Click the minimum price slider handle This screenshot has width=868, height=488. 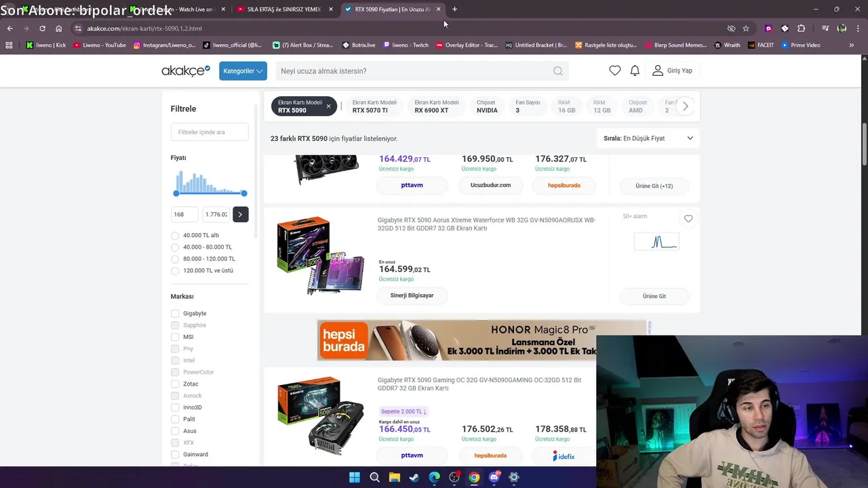(176, 194)
